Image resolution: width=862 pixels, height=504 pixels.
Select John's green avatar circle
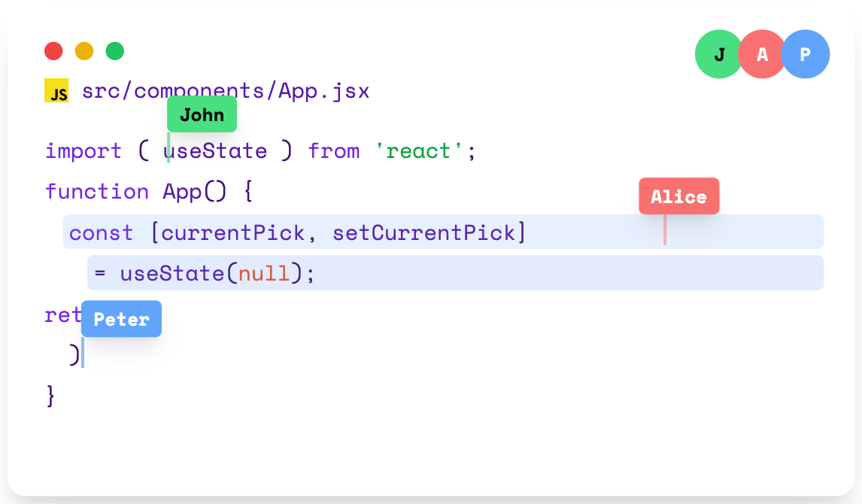(718, 53)
